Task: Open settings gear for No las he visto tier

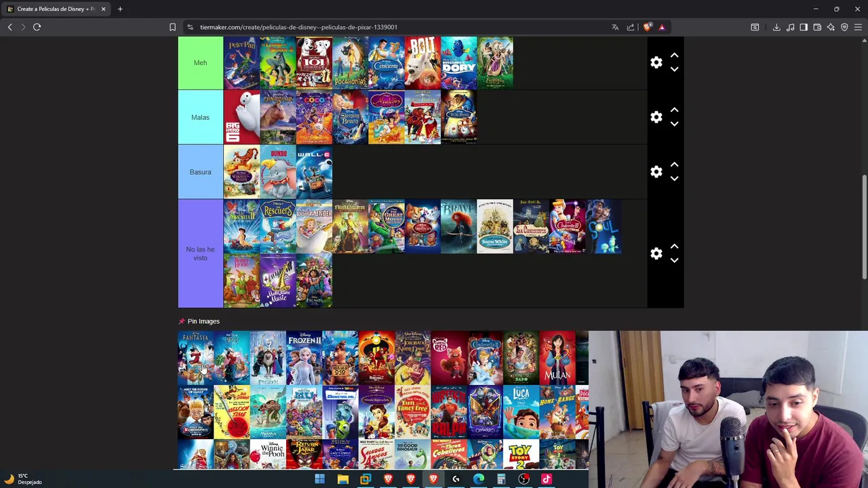Action: tap(656, 253)
